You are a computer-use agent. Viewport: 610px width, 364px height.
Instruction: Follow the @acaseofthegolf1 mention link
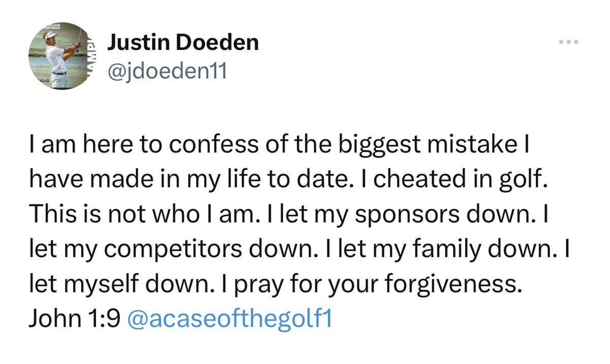(x=228, y=319)
